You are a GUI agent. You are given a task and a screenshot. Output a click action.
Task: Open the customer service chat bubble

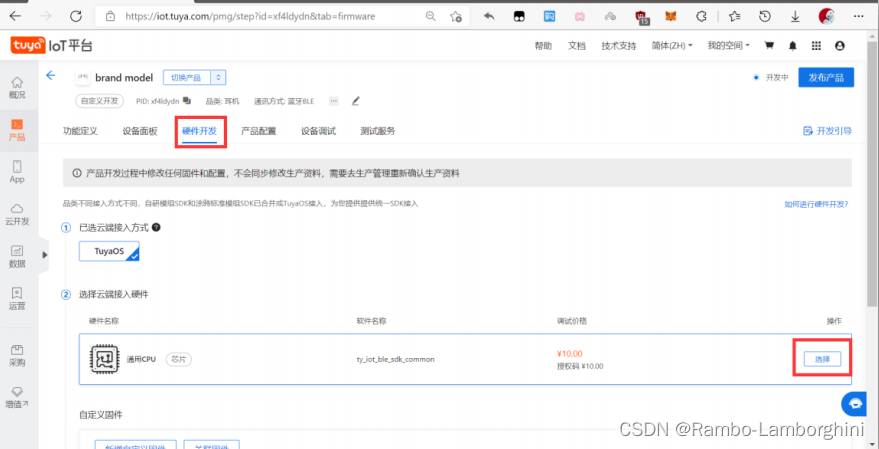[x=855, y=403]
